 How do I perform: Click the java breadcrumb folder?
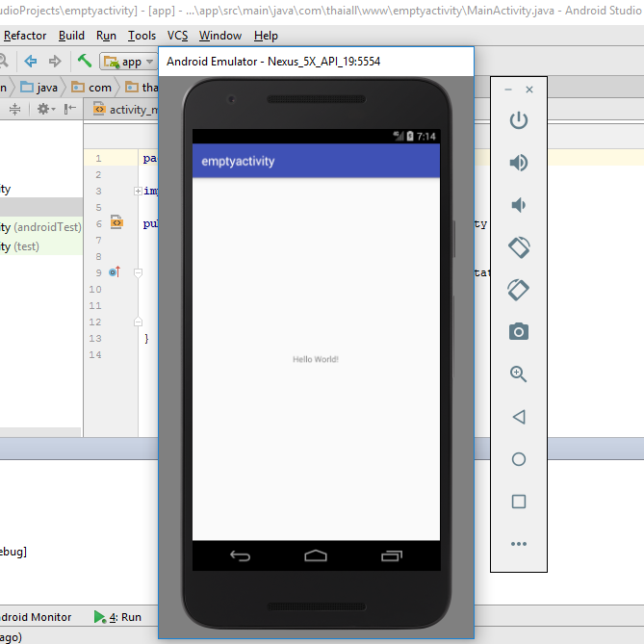pos(39,87)
